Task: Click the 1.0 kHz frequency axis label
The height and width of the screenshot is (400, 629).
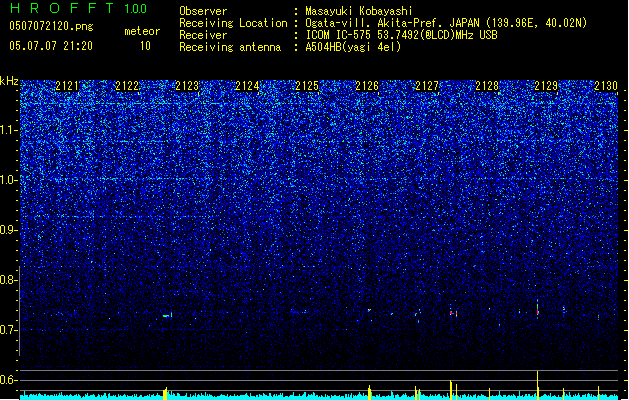Action: click(x=8, y=180)
